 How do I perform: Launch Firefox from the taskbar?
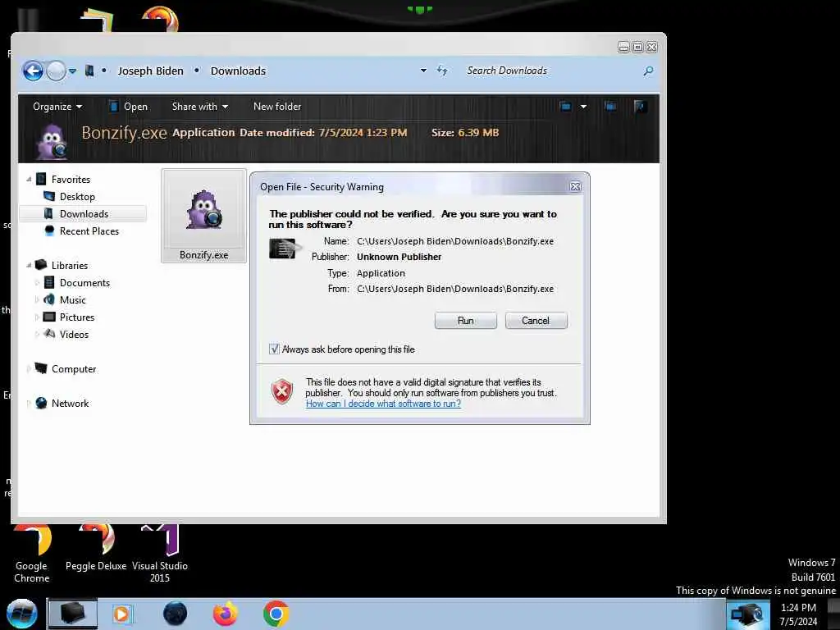point(225,614)
